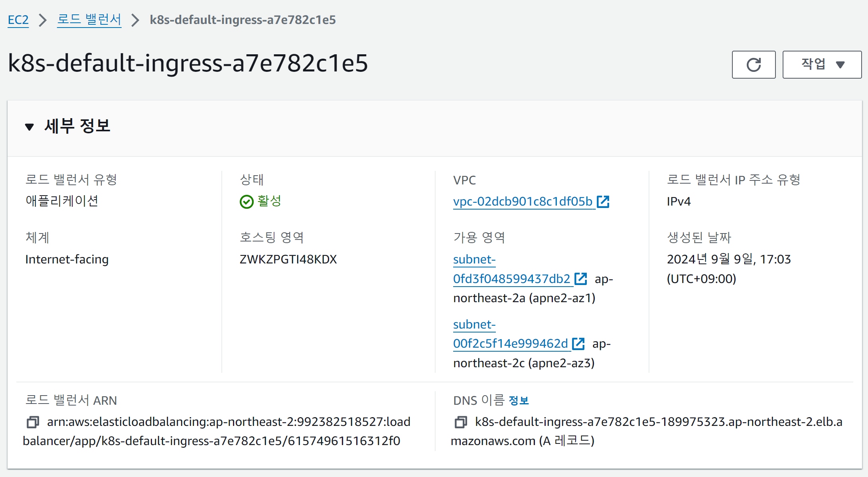This screenshot has width=868, height=477.
Task: Click external link icon for subnet 00f2c5f14e999462d
Action: tap(578, 344)
